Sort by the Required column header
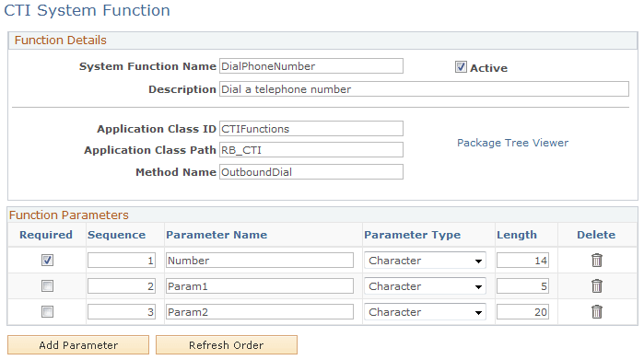Image resolution: width=644 pixels, height=360 pixels. [x=46, y=235]
